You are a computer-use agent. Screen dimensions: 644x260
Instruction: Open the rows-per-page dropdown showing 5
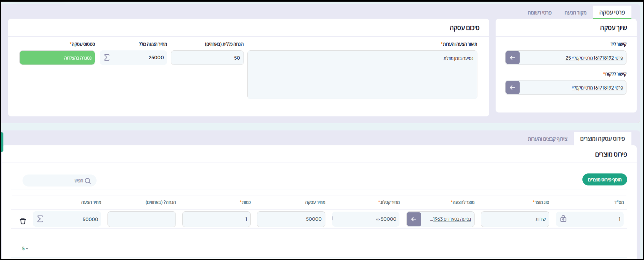click(x=25, y=248)
